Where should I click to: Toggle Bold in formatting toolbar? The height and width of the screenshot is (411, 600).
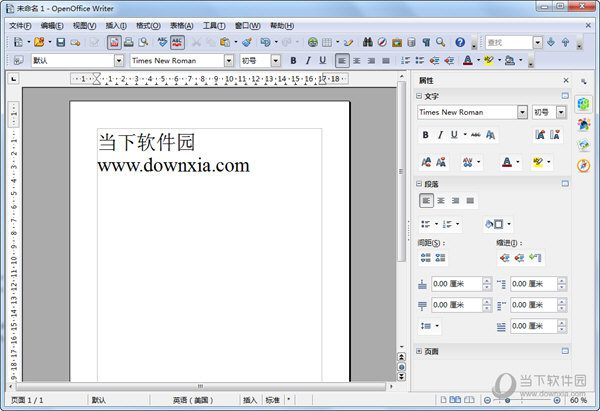[293, 60]
